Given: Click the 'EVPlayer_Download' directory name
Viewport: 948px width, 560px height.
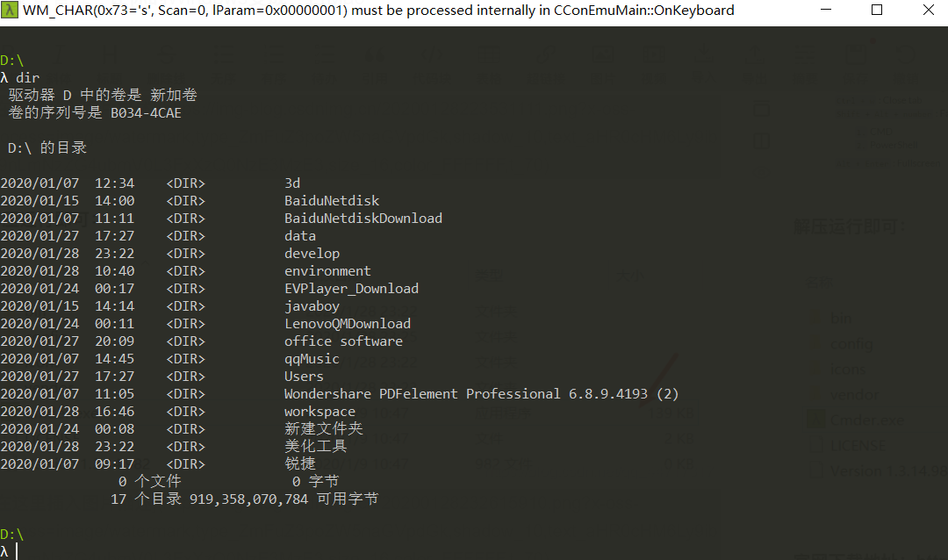Looking at the screenshot, I should 351,289.
